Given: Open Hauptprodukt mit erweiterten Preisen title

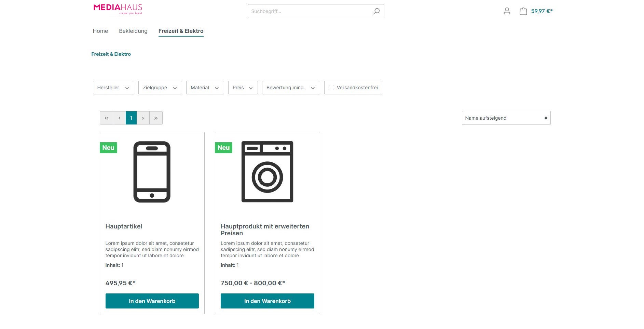Looking at the screenshot, I should point(265,230).
